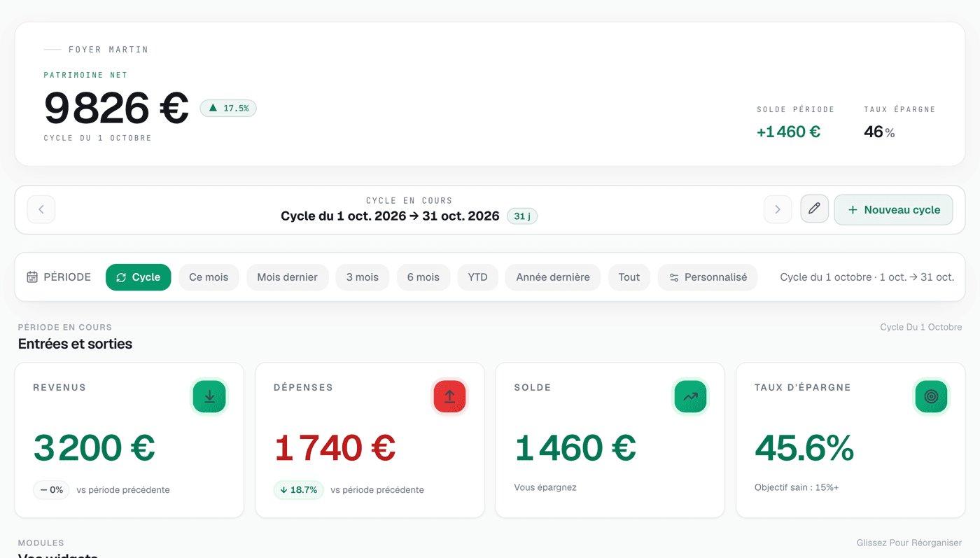Click the Dépenses upload arrow icon

pos(449,397)
